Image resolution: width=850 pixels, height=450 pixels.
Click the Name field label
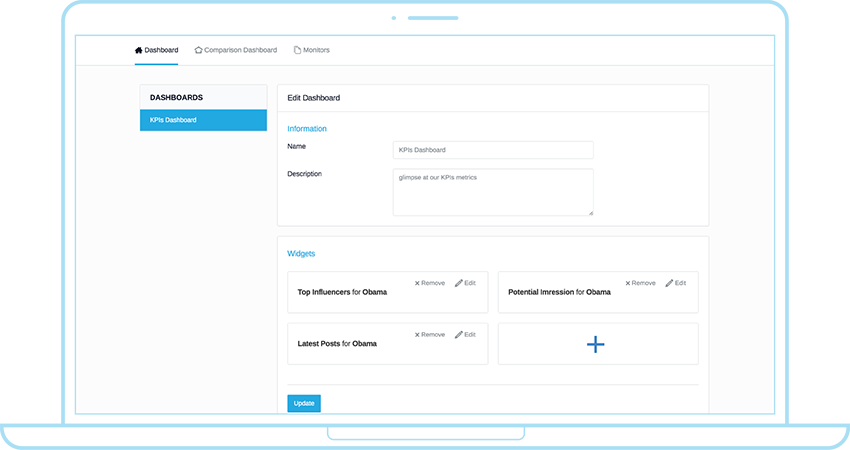point(297,146)
